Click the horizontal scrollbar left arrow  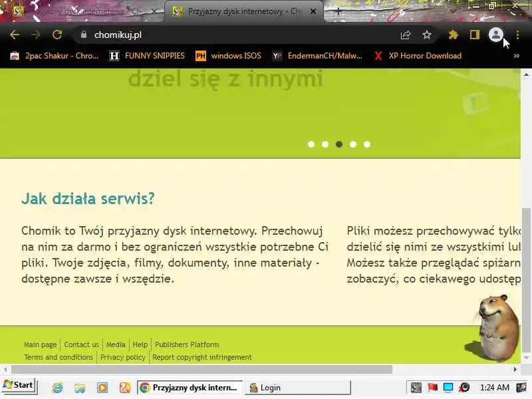coord(5,369)
